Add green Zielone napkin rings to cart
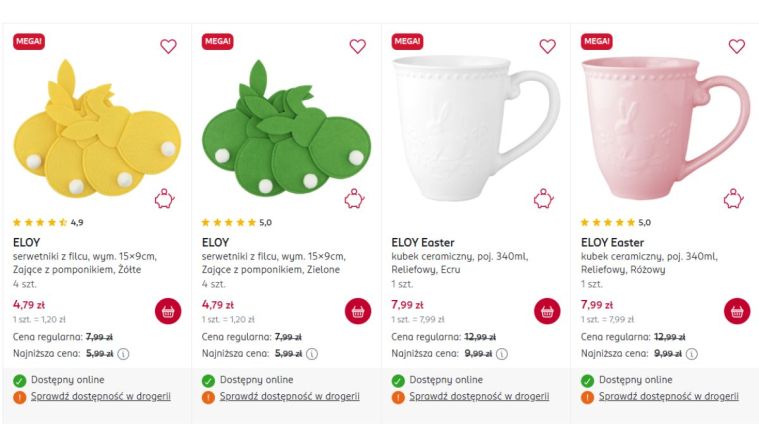This screenshot has width=759, height=443. [357, 311]
